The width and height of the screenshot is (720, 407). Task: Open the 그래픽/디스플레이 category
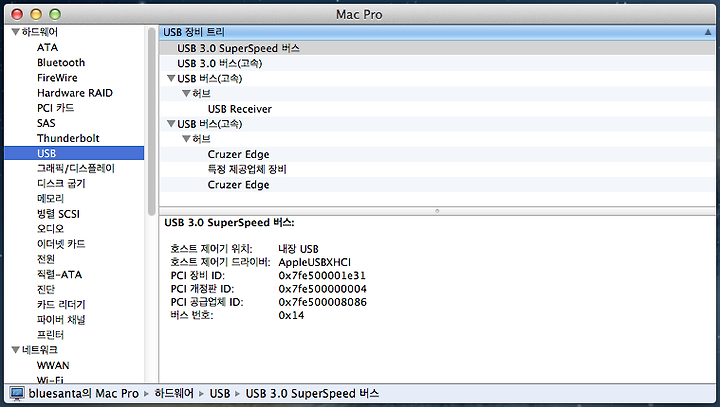point(76,169)
